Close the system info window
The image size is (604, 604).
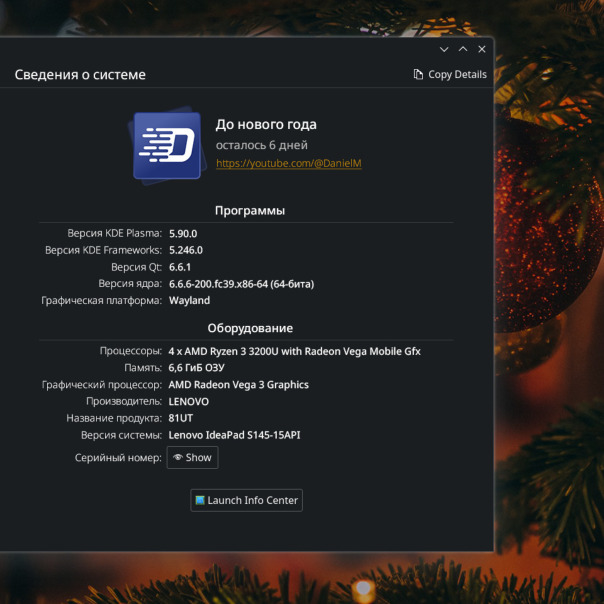pos(482,49)
